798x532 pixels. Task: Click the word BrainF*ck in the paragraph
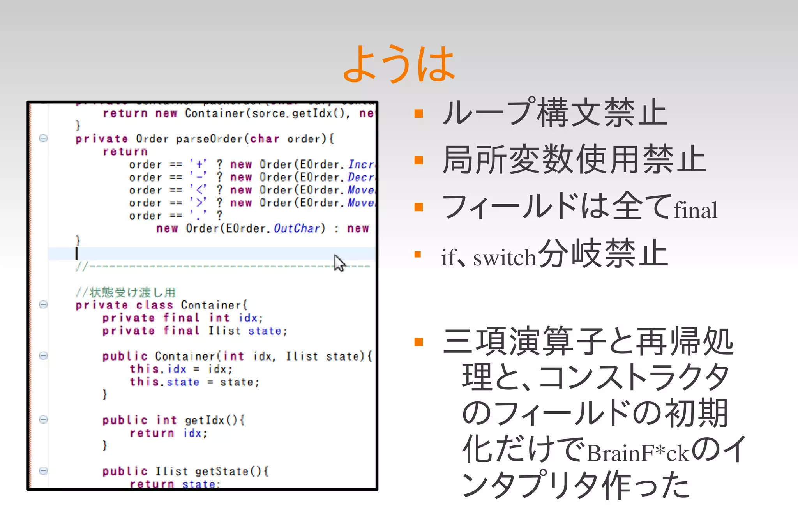coord(638,453)
